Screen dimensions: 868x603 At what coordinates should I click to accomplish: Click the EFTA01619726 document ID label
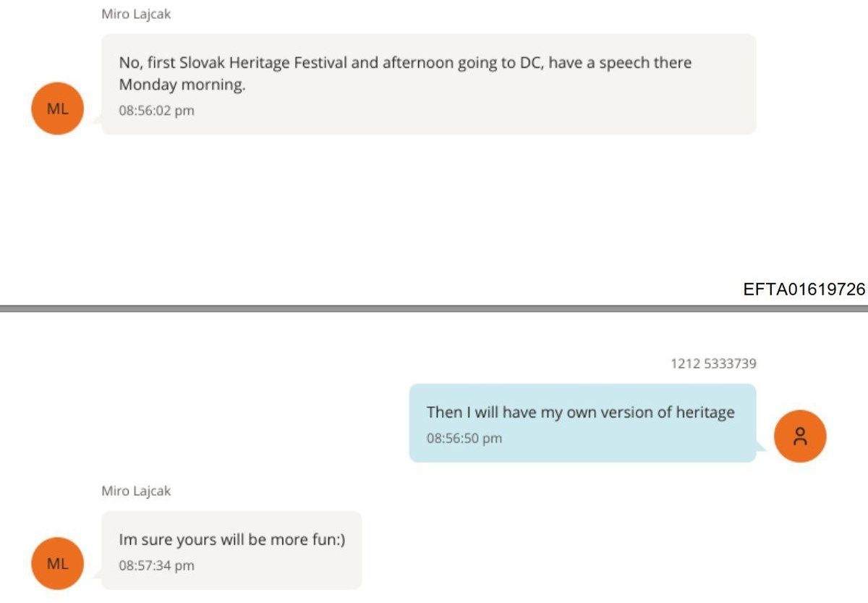pos(804,290)
